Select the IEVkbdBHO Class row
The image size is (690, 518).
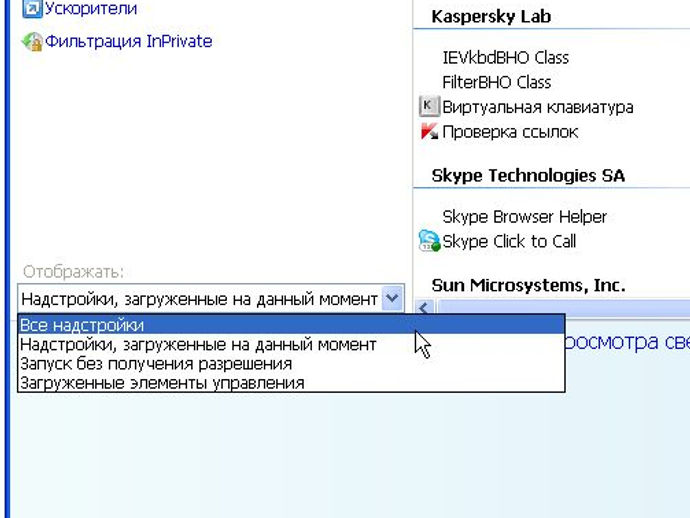coord(506,58)
